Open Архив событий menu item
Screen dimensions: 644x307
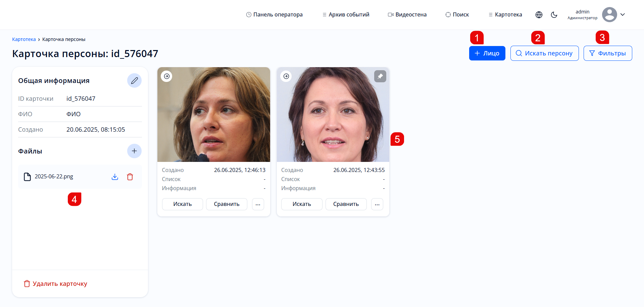346,15
